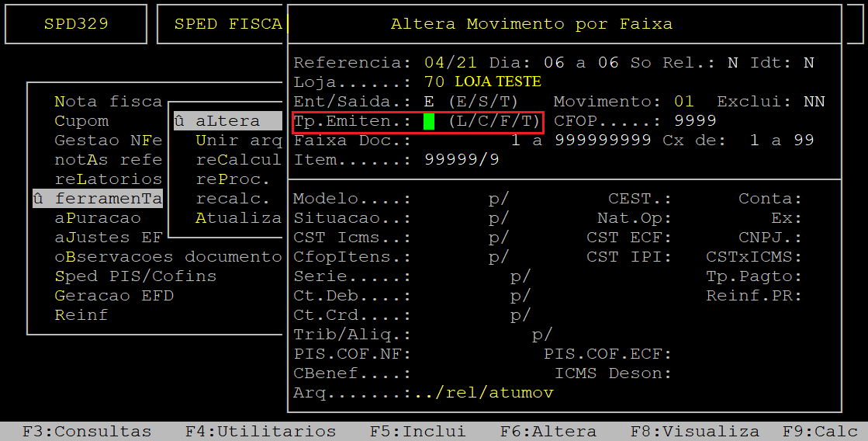Click the Referencia value 04/21
The width and height of the screenshot is (868, 441).
pos(451,63)
